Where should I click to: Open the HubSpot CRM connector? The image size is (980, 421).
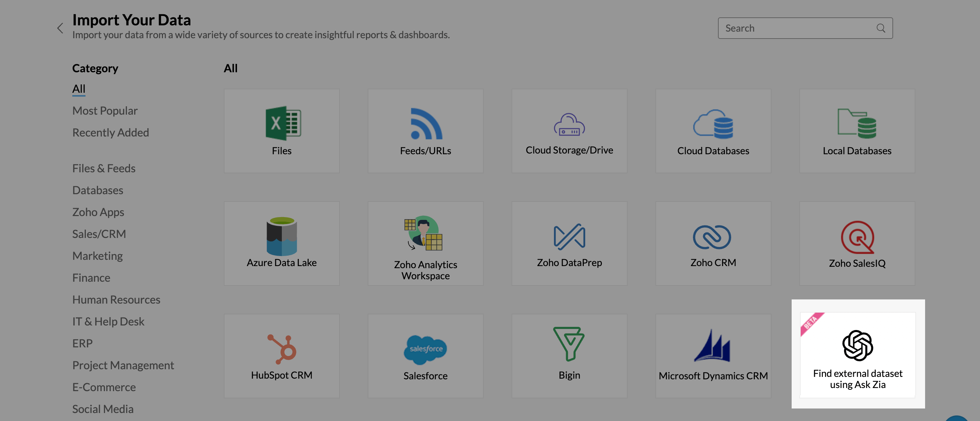pyautogui.click(x=281, y=356)
